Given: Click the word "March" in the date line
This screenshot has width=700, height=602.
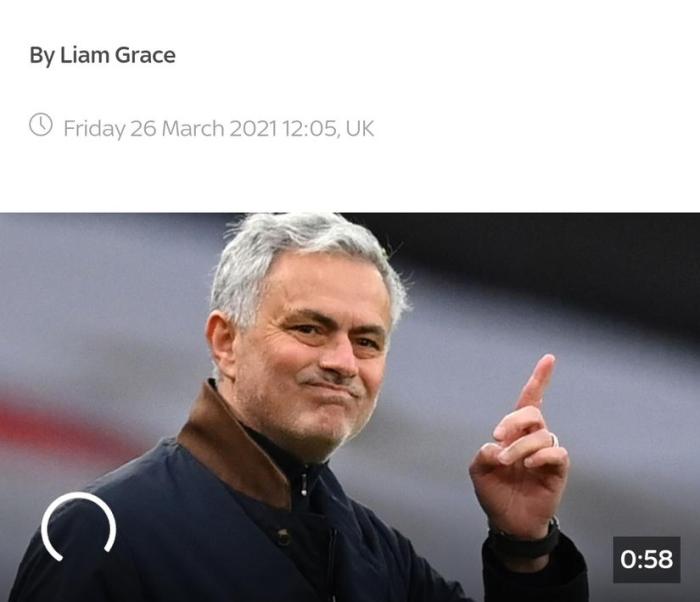Looking at the screenshot, I should [x=193, y=129].
